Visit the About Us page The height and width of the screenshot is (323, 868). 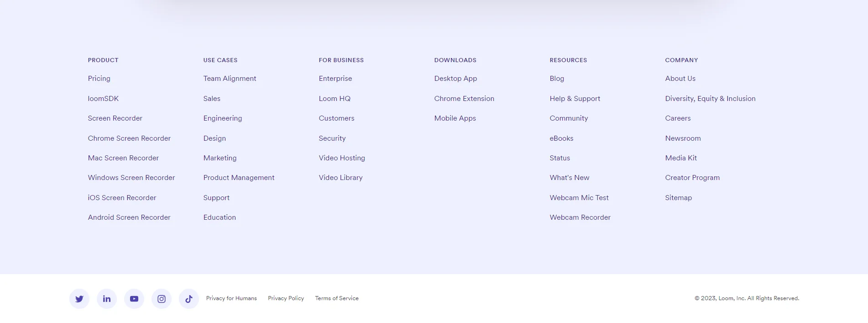[x=680, y=79]
